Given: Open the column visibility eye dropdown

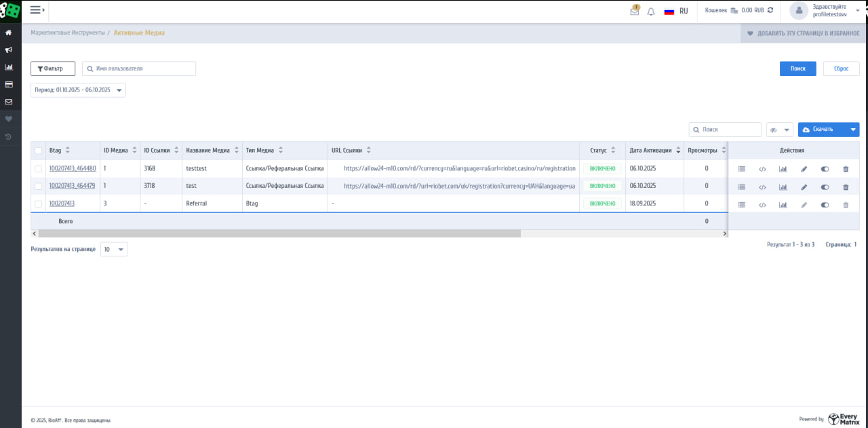Looking at the screenshot, I should [x=779, y=130].
